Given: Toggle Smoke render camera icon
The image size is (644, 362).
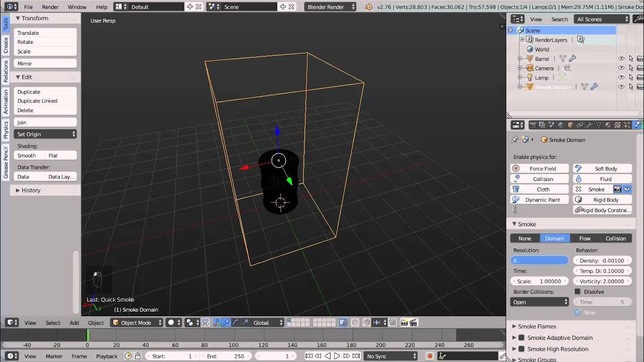Looking at the screenshot, I should click(617, 189).
